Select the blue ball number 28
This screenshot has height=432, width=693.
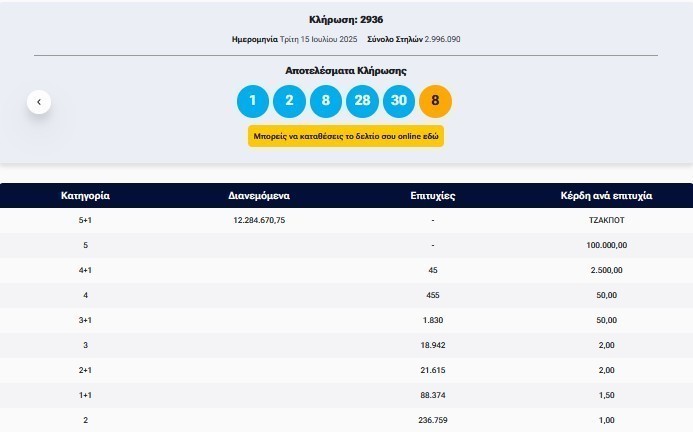coord(362,101)
